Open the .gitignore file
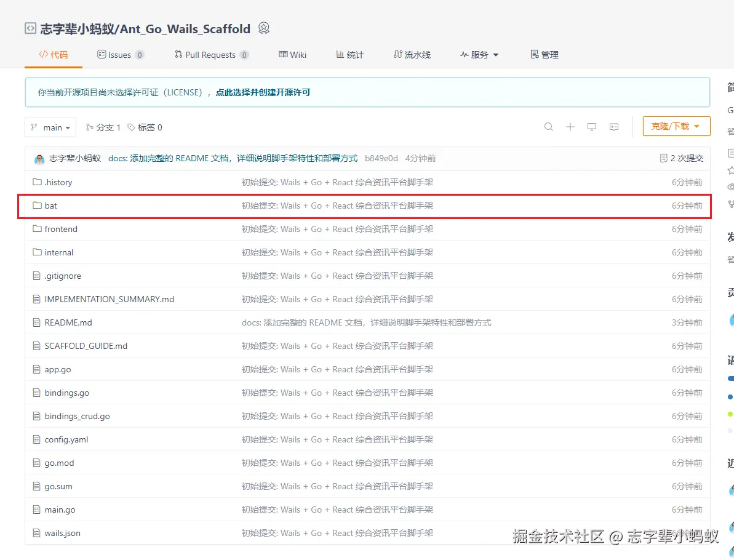734x560 pixels. click(63, 276)
